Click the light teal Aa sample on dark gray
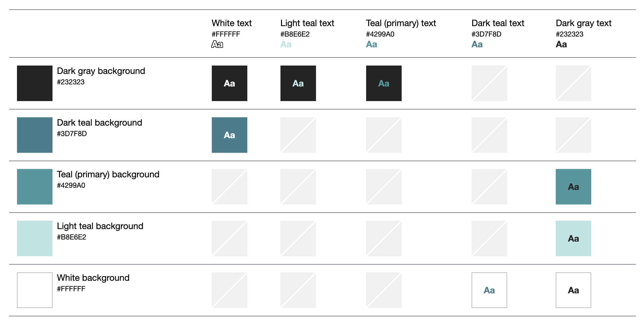Viewport: 644px width, 327px height. [x=298, y=83]
